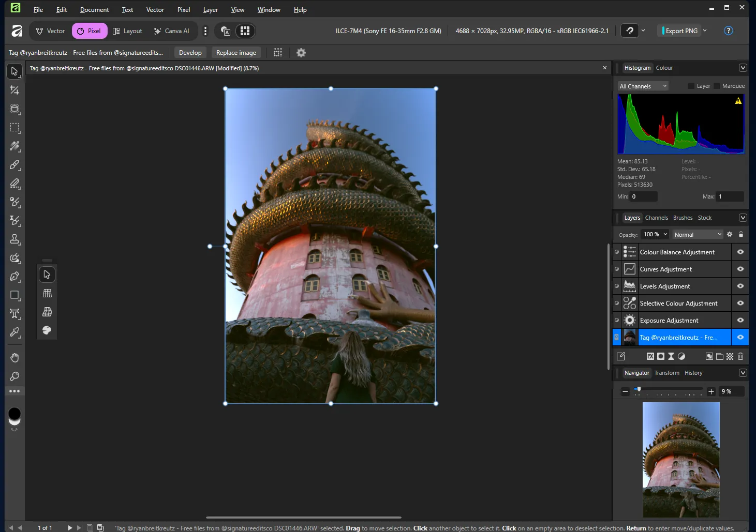Open the All Channels dropdown

(x=643, y=85)
